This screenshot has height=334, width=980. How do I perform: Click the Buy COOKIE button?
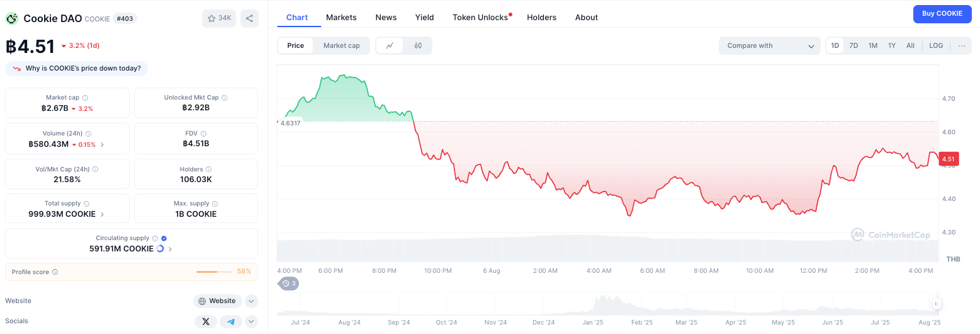click(942, 14)
